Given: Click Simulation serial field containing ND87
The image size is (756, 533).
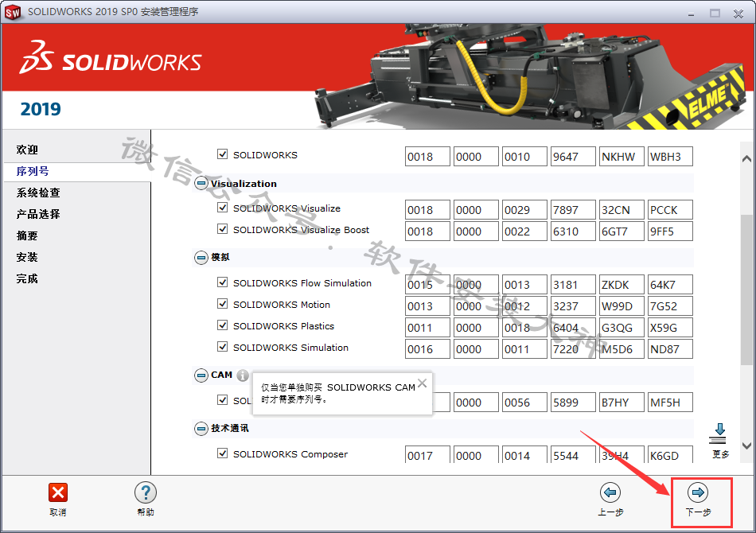Looking at the screenshot, I should (670, 349).
